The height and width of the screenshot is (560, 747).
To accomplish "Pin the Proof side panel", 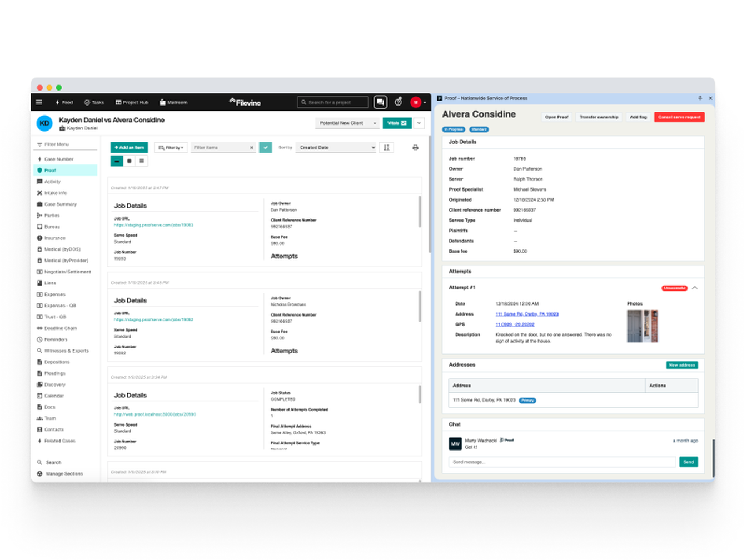I will [x=700, y=98].
